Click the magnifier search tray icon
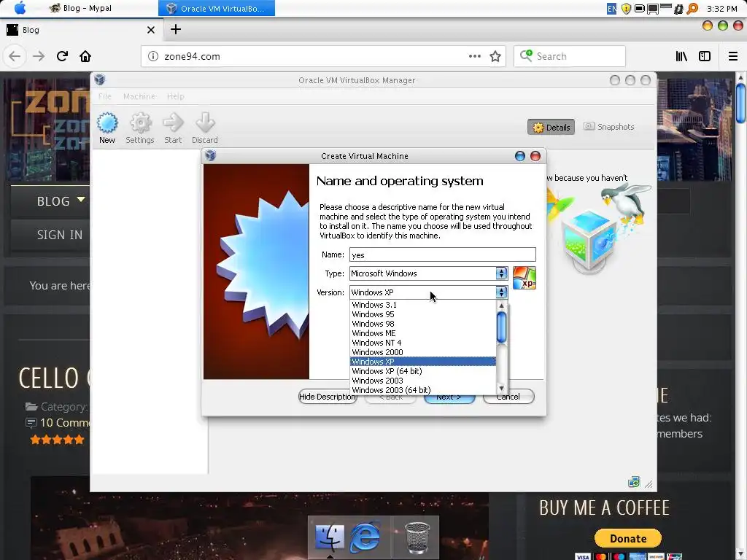Image resolution: width=747 pixels, height=560 pixels. (x=693, y=9)
